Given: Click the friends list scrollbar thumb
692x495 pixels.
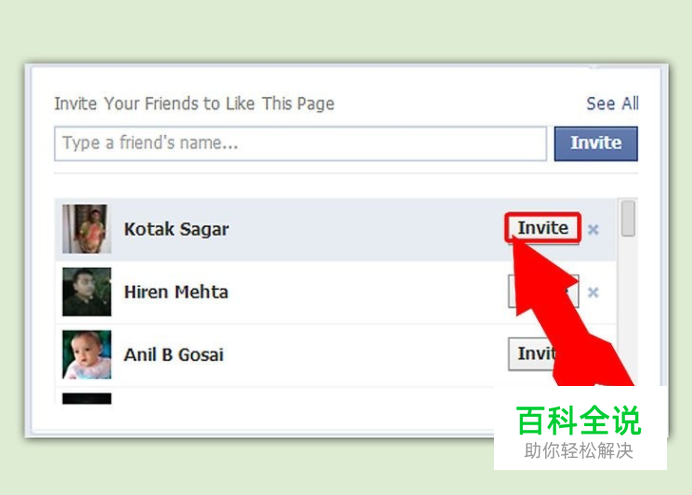Looking at the screenshot, I should 628,218.
